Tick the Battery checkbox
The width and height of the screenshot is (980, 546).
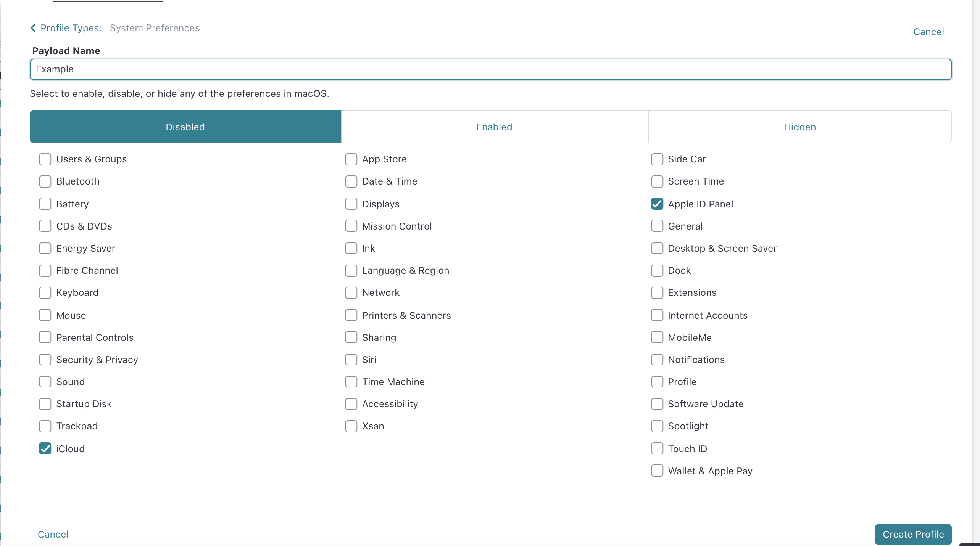(x=45, y=204)
